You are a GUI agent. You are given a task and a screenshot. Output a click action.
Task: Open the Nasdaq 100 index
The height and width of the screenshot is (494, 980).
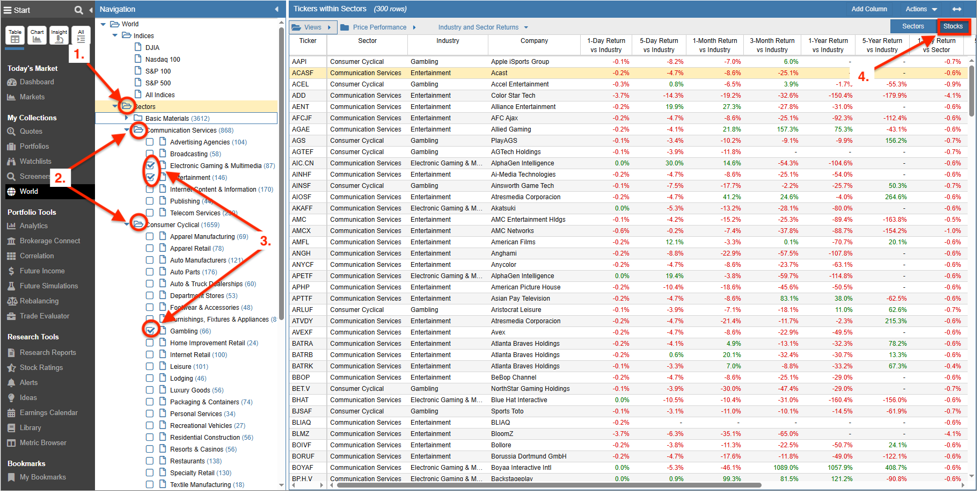tap(163, 60)
